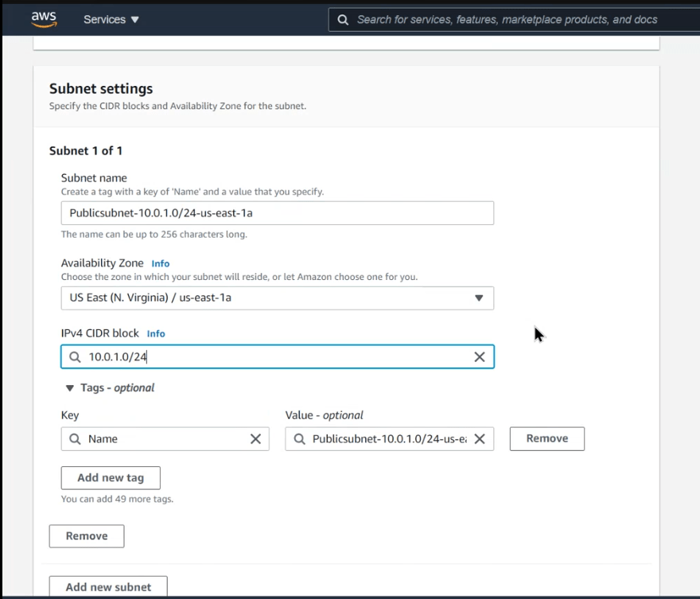The width and height of the screenshot is (700, 599).
Task: Open Info link for Availability Zone
Action: tap(161, 263)
